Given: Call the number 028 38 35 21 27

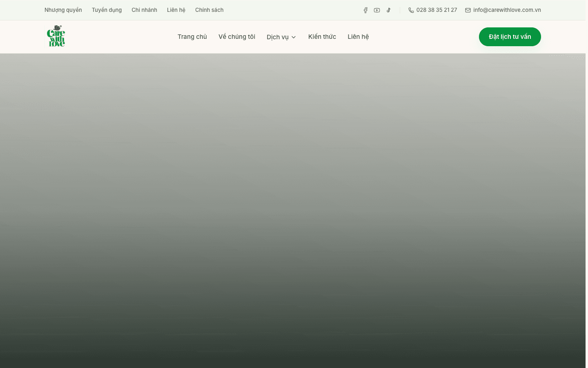Looking at the screenshot, I should coord(437,10).
